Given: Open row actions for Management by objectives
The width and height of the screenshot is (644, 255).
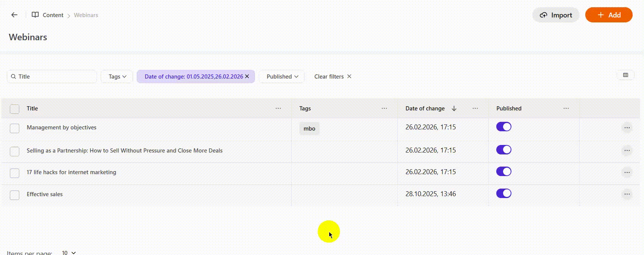Looking at the screenshot, I should [627, 128].
